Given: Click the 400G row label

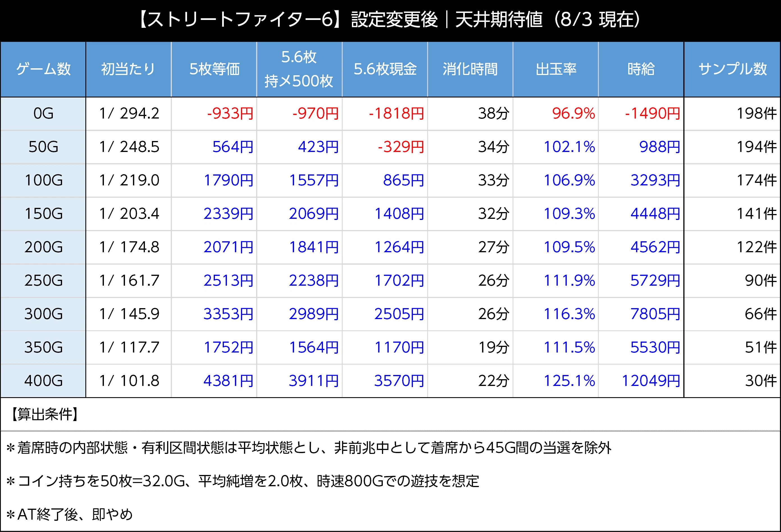Looking at the screenshot, I should pos(43,381).
